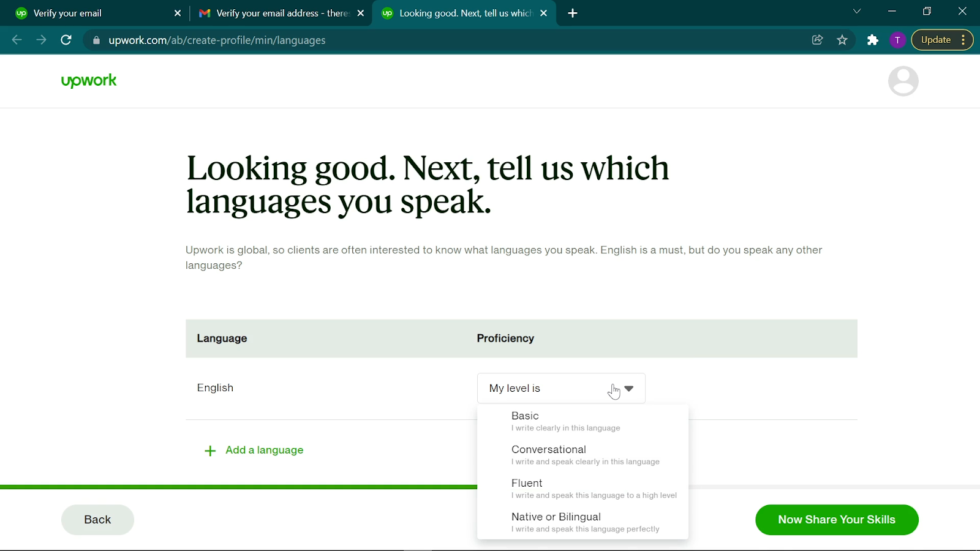The image size is (980, 551).
Task: Open the Chrome profile T avatar
Action: pos(897,40)
